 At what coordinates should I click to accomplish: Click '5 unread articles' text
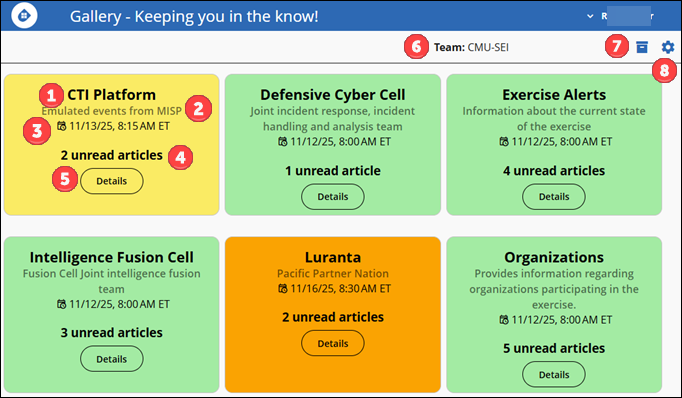[554, 348]
